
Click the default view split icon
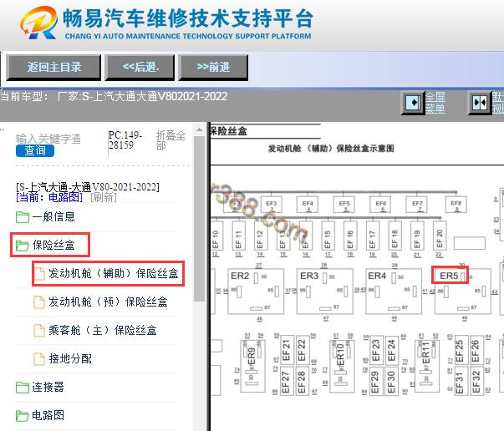pos(480,103)
